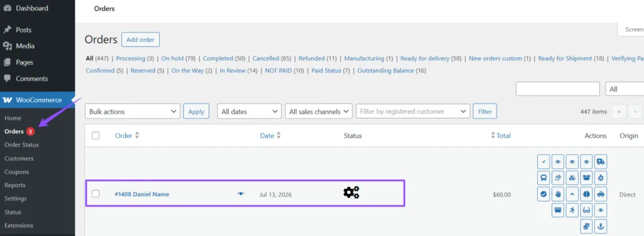This screenshot has width=644, height=236.
Task: Open the Bulk actions dropdown
Action: [x=132, y=111]
